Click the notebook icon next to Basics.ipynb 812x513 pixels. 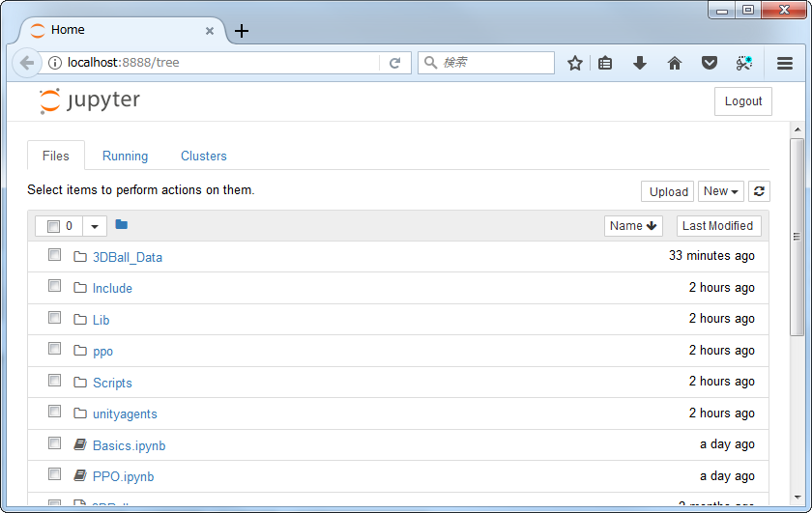(79, 444)
